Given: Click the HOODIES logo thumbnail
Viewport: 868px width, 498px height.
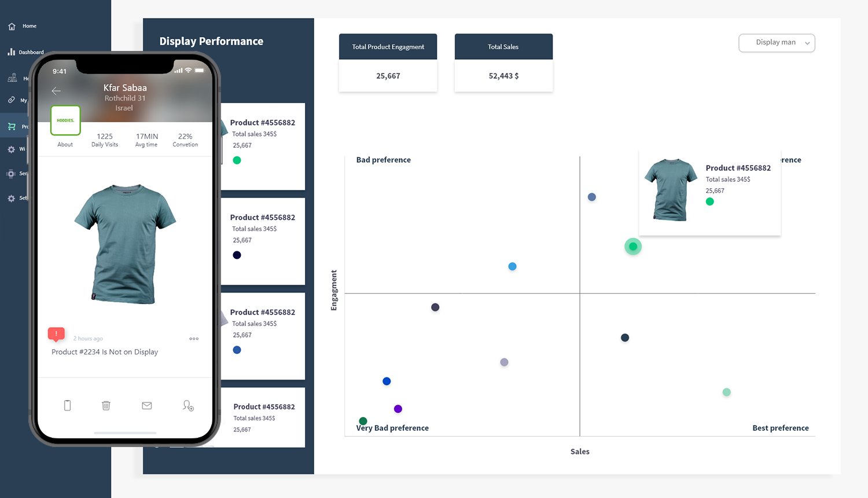Looking at the screenshot, I should [x=65, y=120].
